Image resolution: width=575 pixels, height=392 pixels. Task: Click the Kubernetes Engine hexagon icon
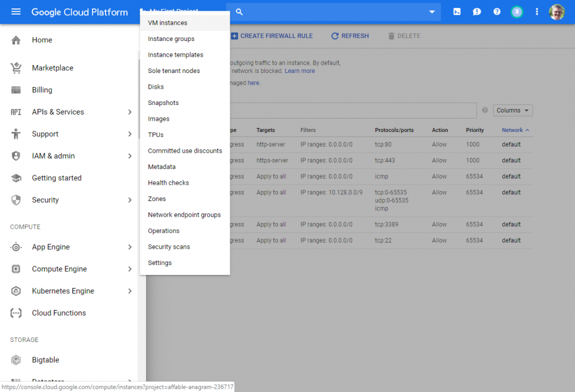pos(16,291)
